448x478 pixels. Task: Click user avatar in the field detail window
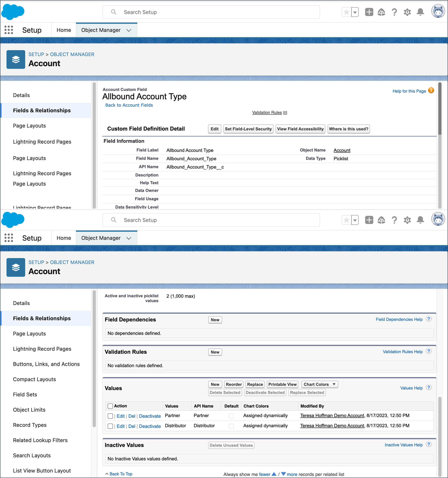pos(438,11)
